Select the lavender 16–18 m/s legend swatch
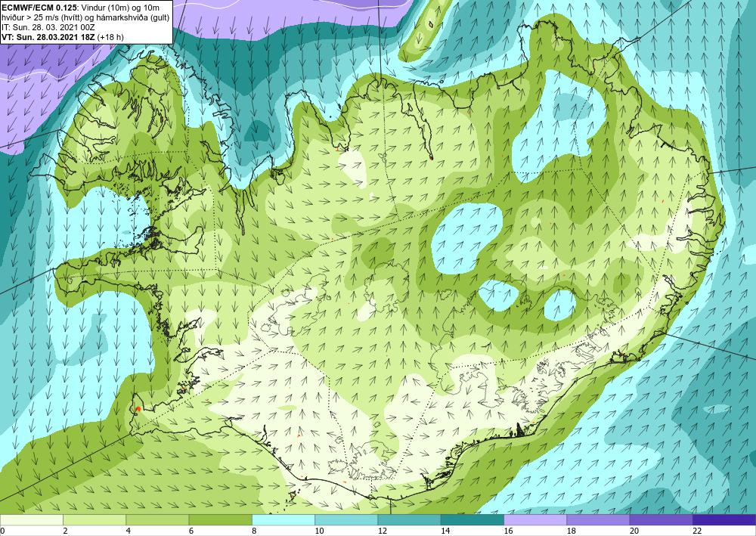756x536 pixels. pos(535,519)
